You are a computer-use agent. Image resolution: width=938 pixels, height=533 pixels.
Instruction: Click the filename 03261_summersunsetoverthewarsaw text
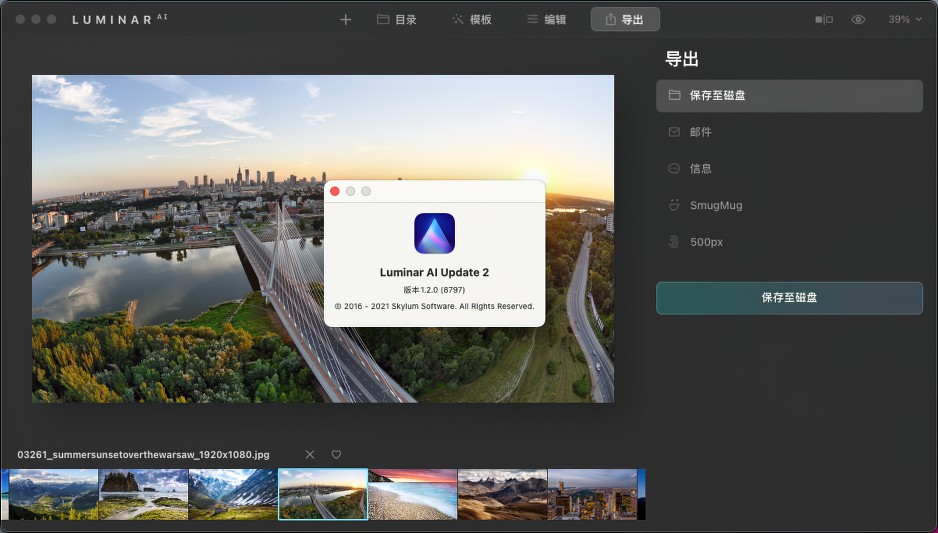pyautogui.click(x=144, y=455)
